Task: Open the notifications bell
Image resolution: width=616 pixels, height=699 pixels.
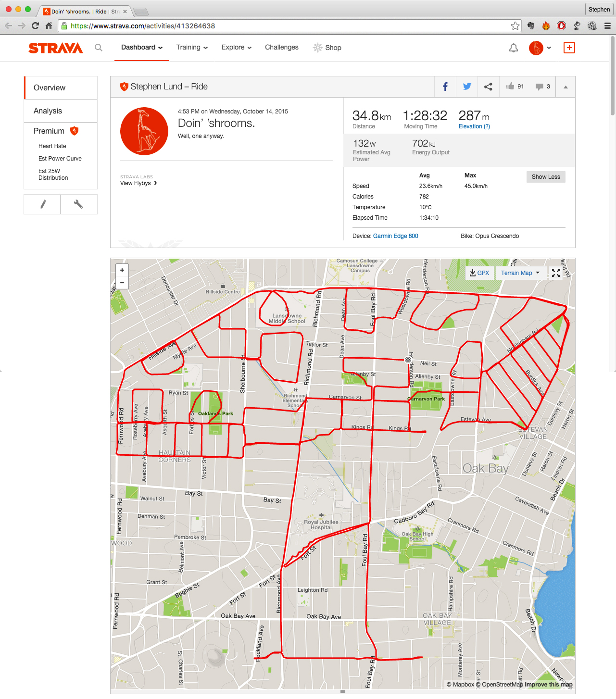Action: [514, 48]
